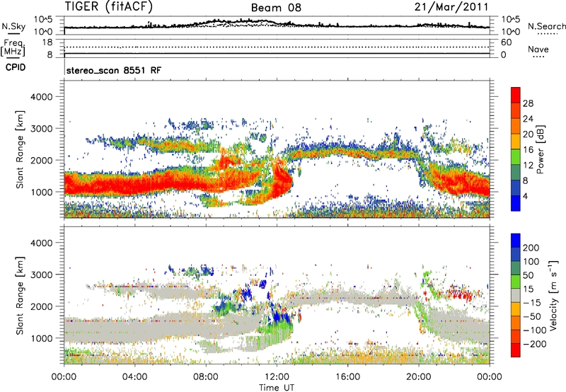This screenshot has height=392, width=566.
Task: Click the date 21/Mar/2011
Action: [x=451, y=7]
